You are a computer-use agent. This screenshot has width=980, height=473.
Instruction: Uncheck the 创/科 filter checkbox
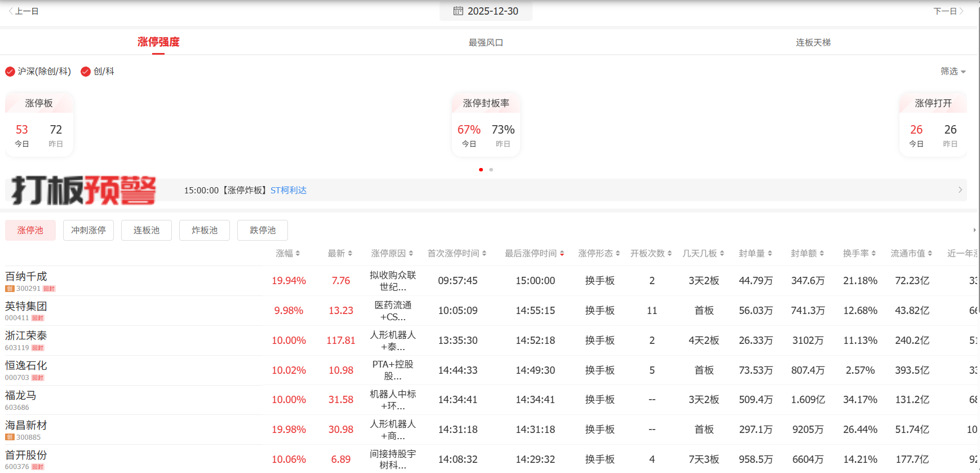86,72
